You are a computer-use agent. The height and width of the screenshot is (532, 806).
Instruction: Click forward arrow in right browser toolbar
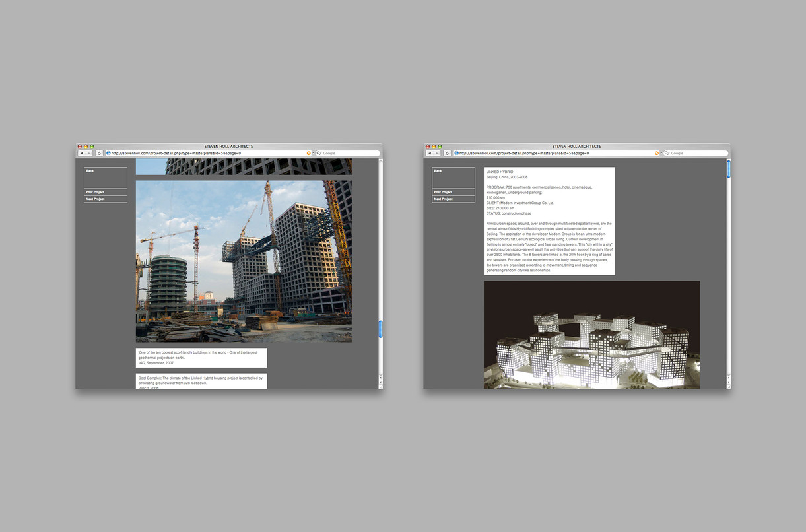click(436, 153)
